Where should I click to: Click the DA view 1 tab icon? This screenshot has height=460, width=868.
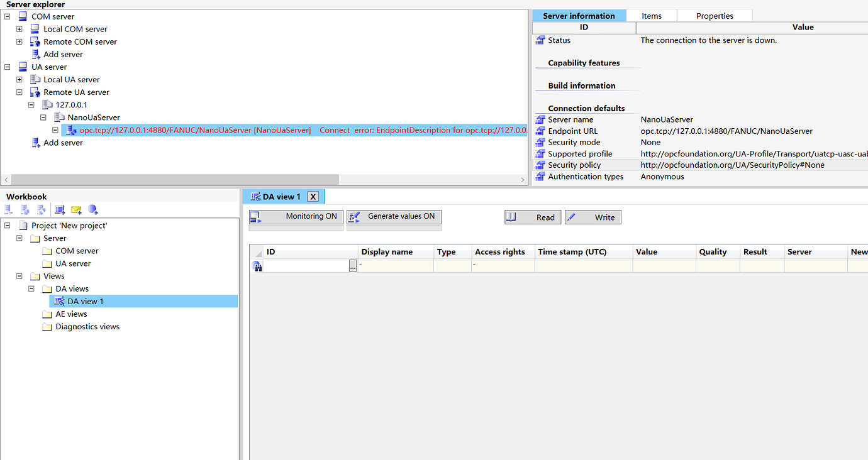[x=257, y=196]
